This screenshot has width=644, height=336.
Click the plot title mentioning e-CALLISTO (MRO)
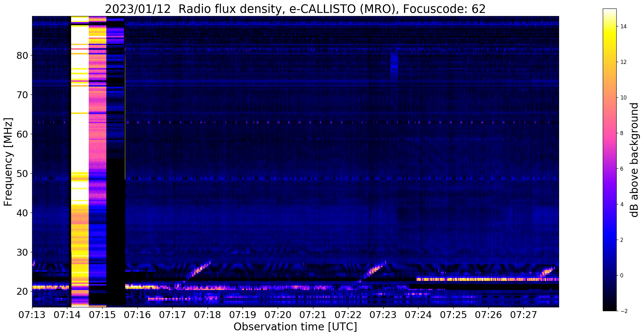[x=295, y=9]
